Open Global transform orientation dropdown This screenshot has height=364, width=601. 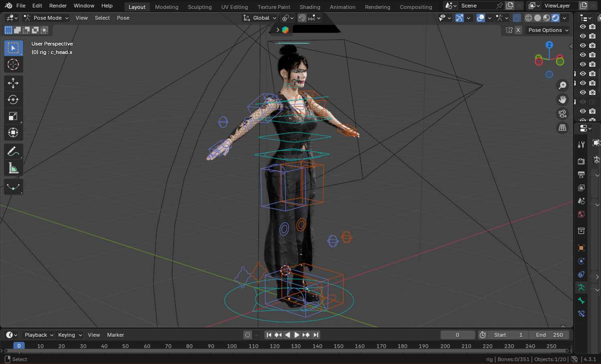click(260, 18)
